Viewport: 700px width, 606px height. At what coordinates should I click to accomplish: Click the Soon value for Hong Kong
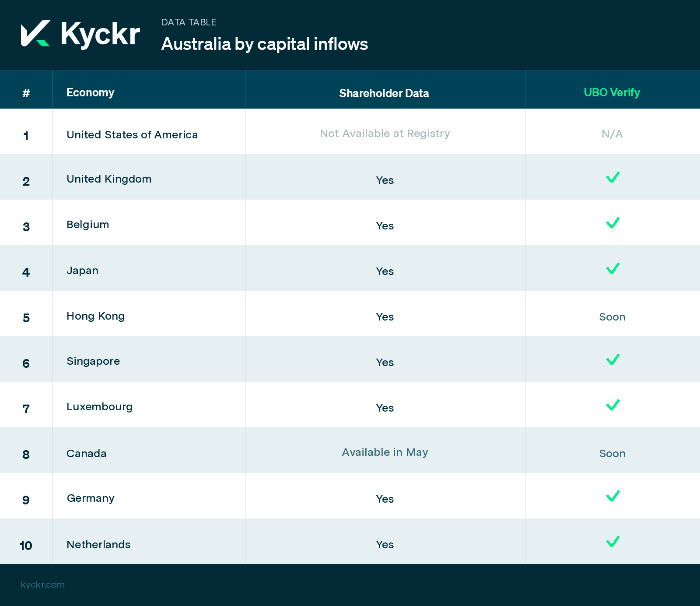[x=612, y=317]
